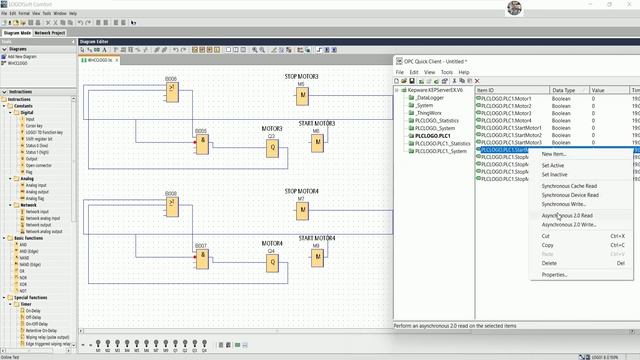640x360 pixels.
Task: Click the pointer icon in the top toolbar
Action: (x=133, y=23)
